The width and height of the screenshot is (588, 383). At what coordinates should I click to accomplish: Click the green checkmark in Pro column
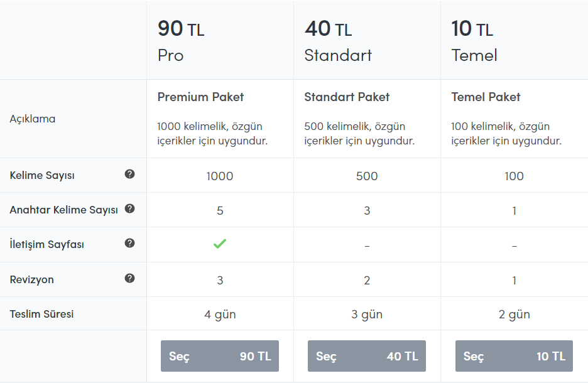pos(220,244)
